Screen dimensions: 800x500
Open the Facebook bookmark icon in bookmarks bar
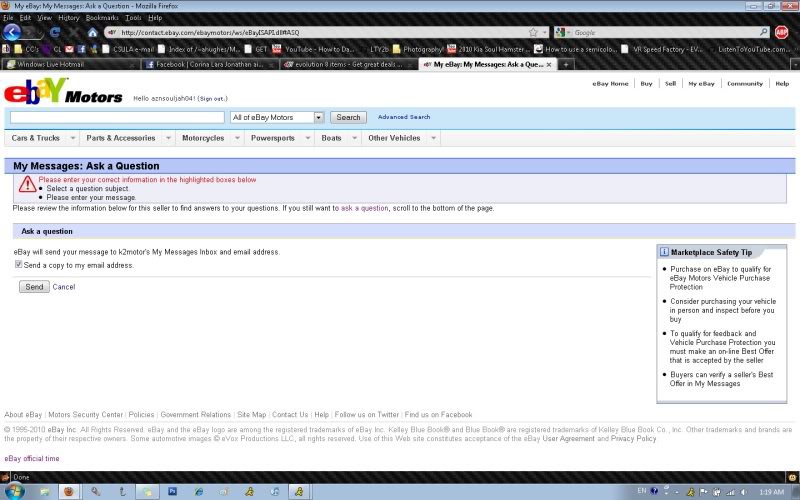tap(82, 49)
